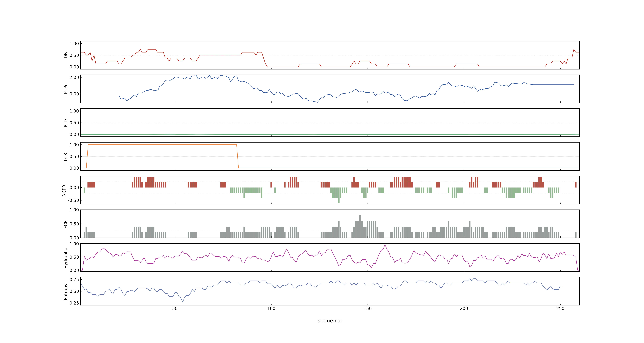644x343 pixels.
Task: Click the "1.00" tick on the LCR axis
Action: pos(74,145)
